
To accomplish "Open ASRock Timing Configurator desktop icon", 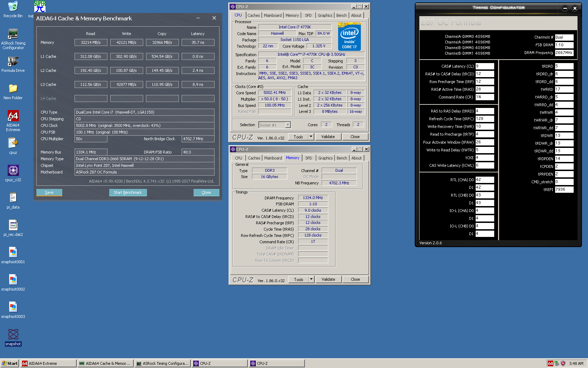I will click(13, 39).
